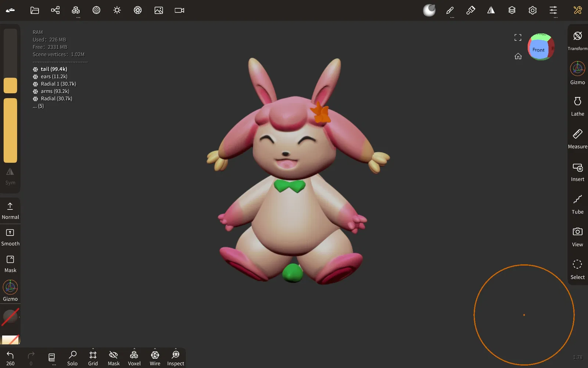Select the tail (99.4k) object
Screen dimensions: 588x368
[x=50, y=69]
